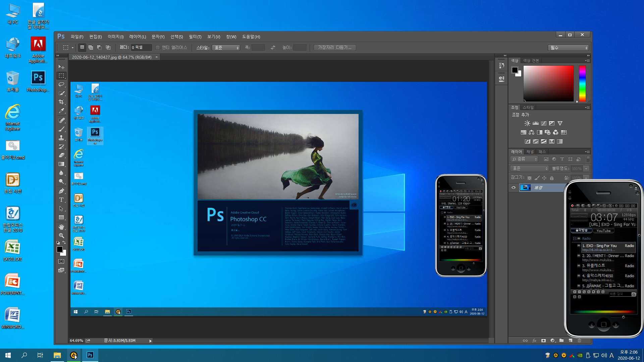
Task: Select the Rectangle shape tool
Action: [61, 217]
